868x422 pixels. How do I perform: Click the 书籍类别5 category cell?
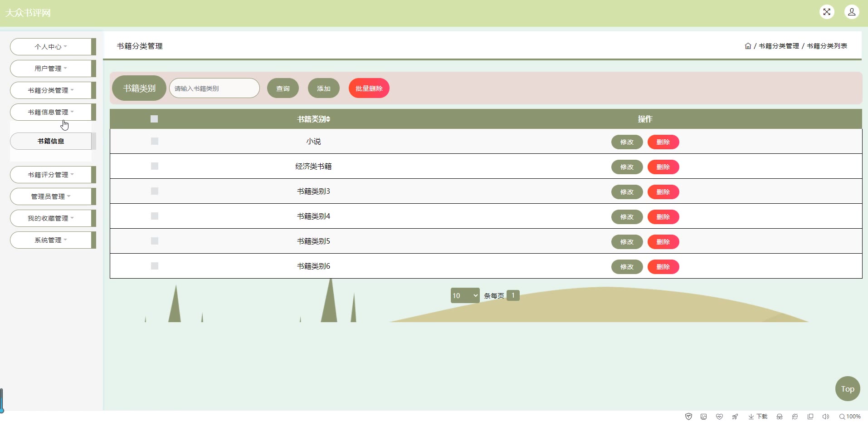pos(313,241)
